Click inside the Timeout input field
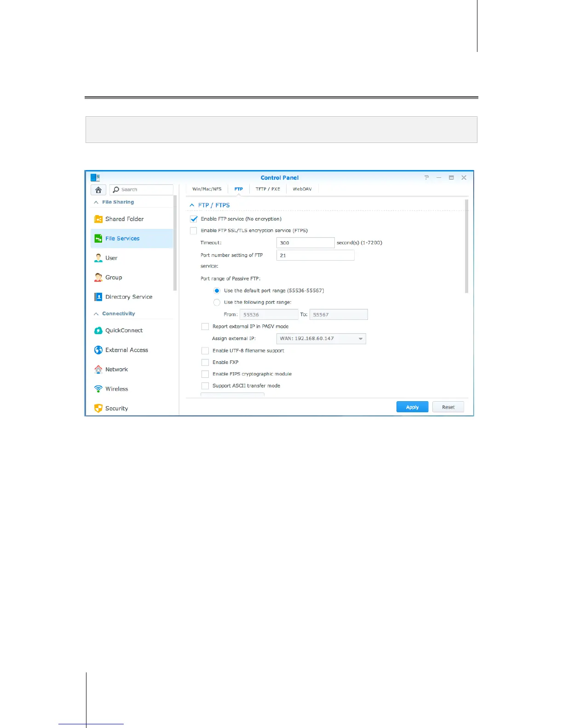Viewport: 563px width, 728px height. point(305,243)
